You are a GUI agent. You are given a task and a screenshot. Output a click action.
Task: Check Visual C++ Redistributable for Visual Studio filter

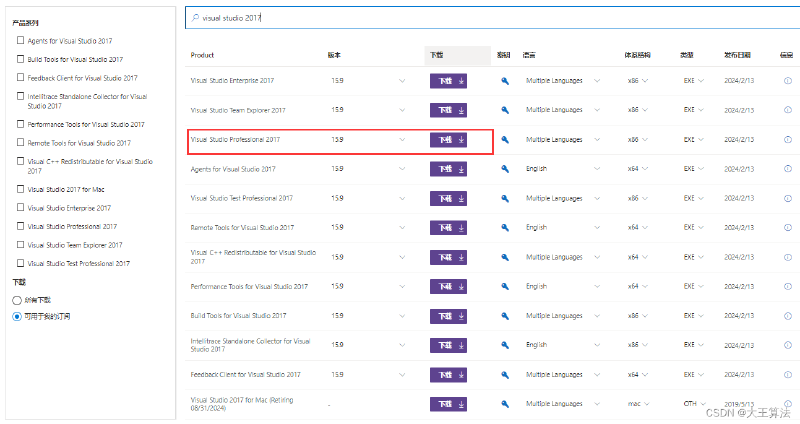20,161
